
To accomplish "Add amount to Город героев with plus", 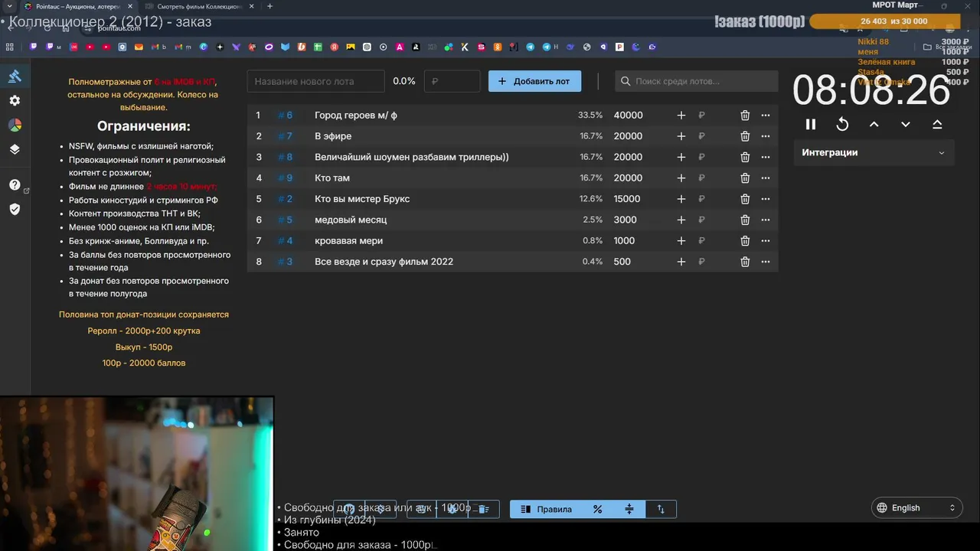I will [681, 116].
